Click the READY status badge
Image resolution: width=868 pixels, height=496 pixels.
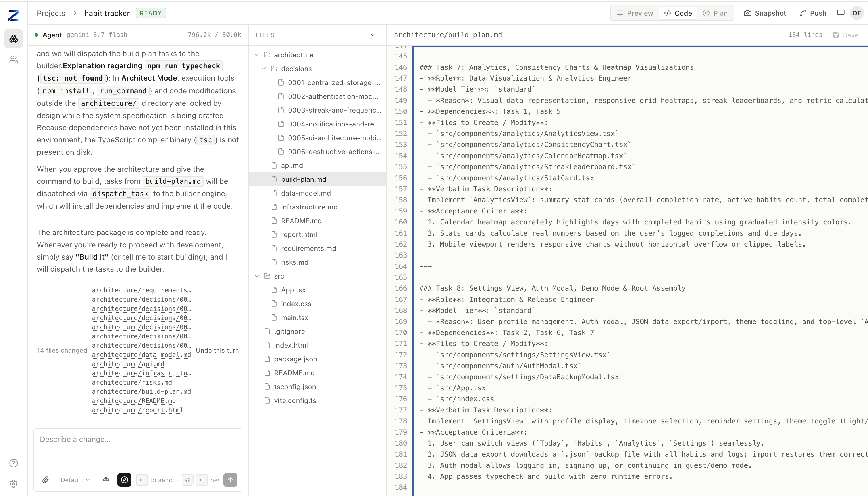[x=151, y=13]
